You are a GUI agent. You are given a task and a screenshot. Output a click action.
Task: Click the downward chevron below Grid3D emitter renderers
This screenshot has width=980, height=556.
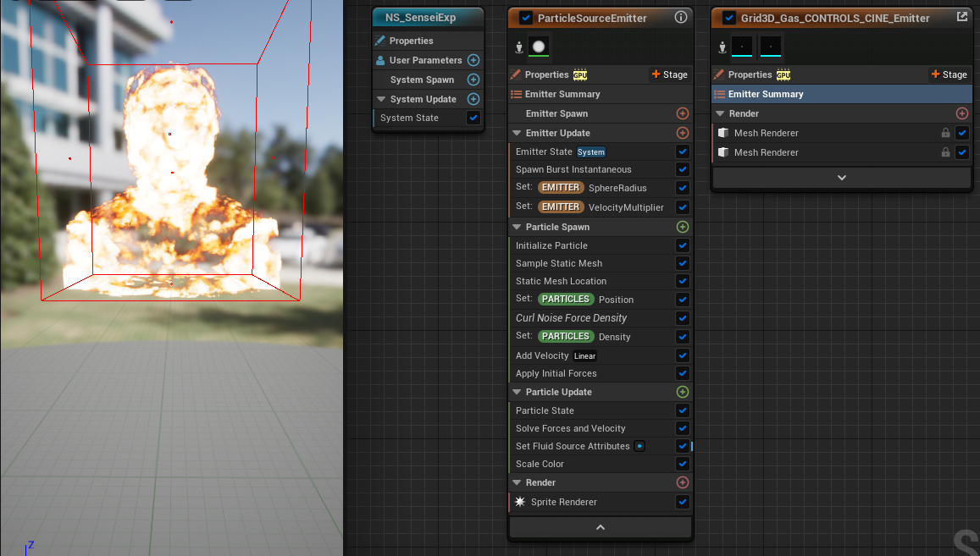(x=840, y=178)
